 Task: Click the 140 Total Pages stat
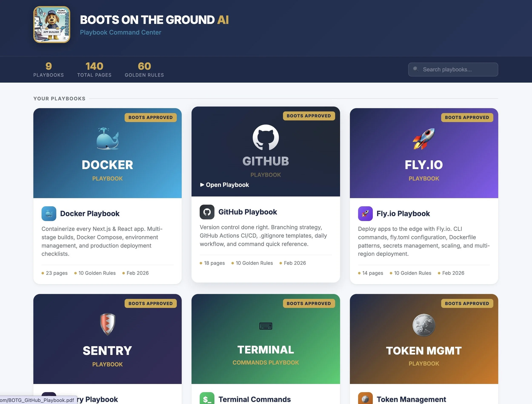coord(94,70)
